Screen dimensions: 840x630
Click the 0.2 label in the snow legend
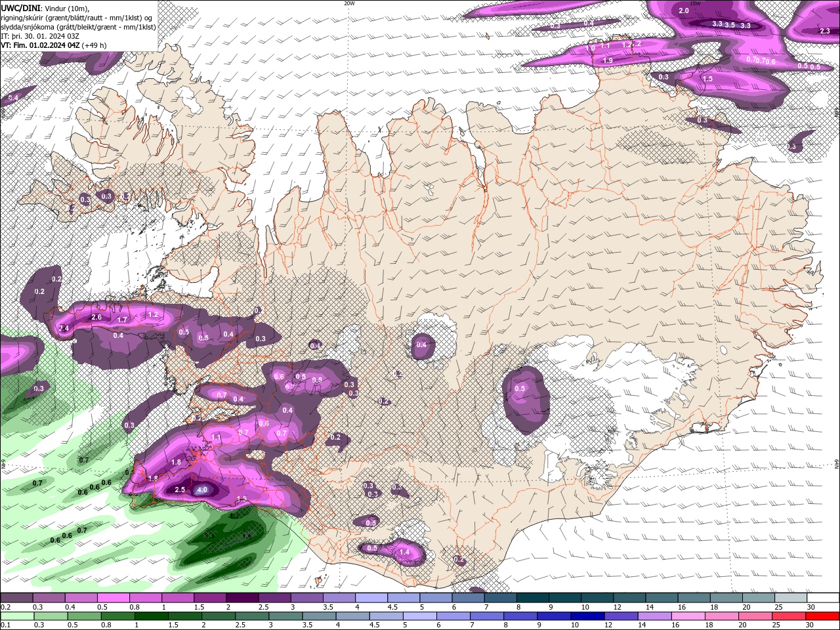coord(5,607)
